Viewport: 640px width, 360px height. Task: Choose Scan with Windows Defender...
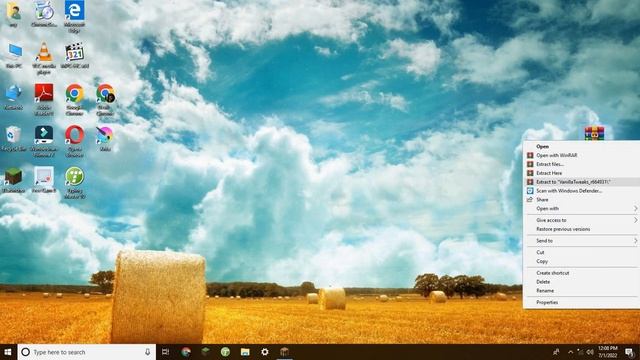(582, 191)
